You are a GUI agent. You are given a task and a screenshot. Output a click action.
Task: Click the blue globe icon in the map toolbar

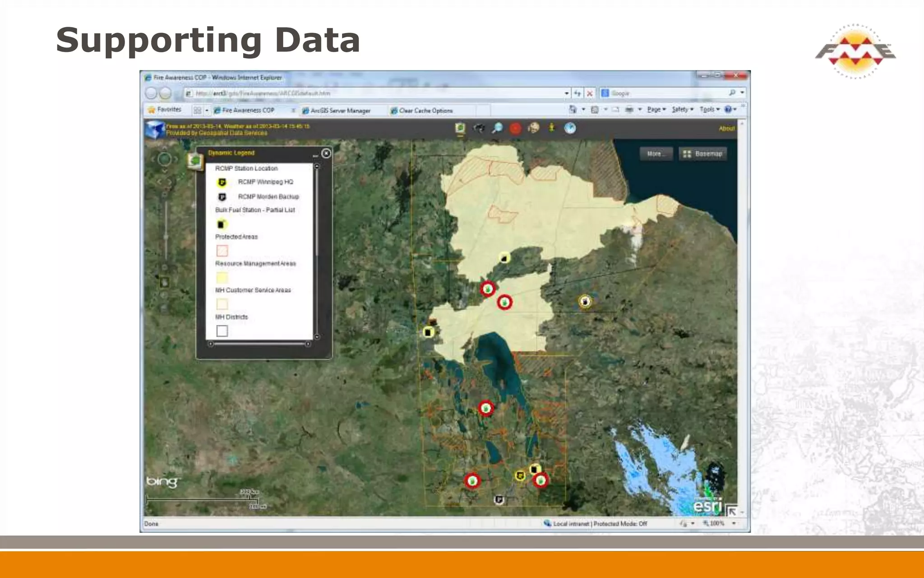pos(570,128)
